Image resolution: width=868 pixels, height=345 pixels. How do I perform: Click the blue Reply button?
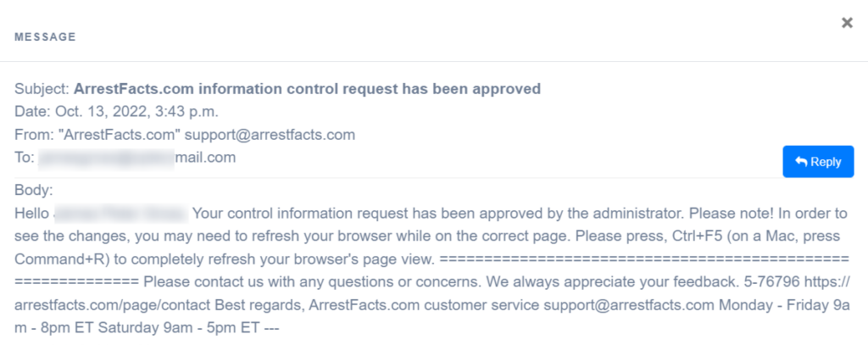tap(818, 162)
